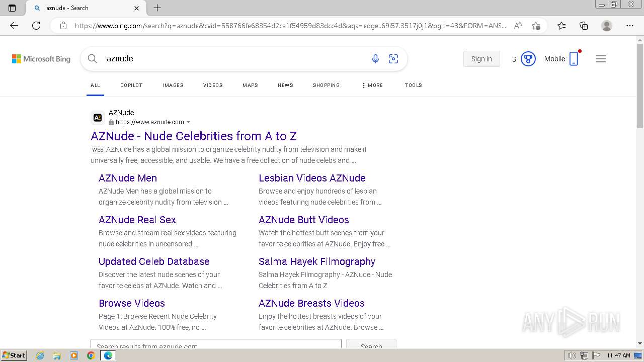Viewport: 644px width, 362px height.
Task: Click the Mobile phone icon
Action: [574, 59]
